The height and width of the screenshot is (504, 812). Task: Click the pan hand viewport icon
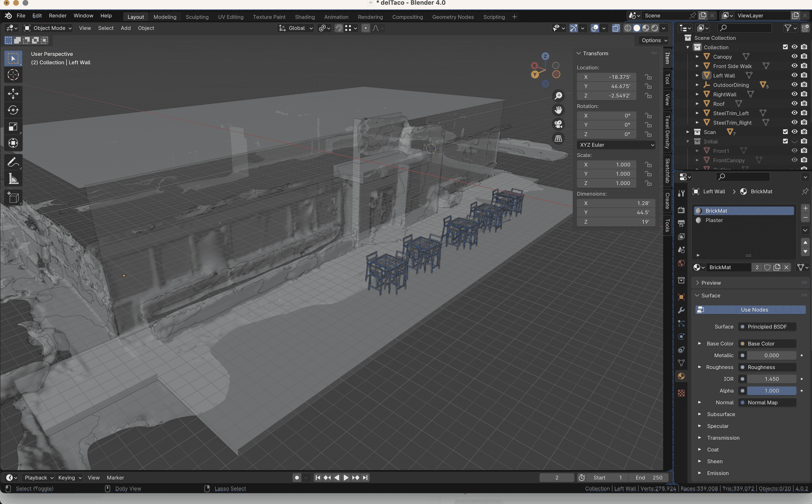point(558,110)
